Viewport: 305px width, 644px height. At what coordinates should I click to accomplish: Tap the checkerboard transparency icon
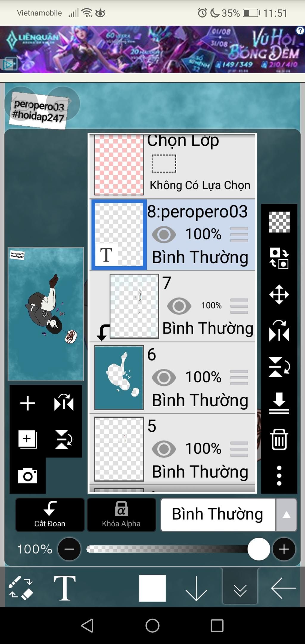[x=279, y=222]
